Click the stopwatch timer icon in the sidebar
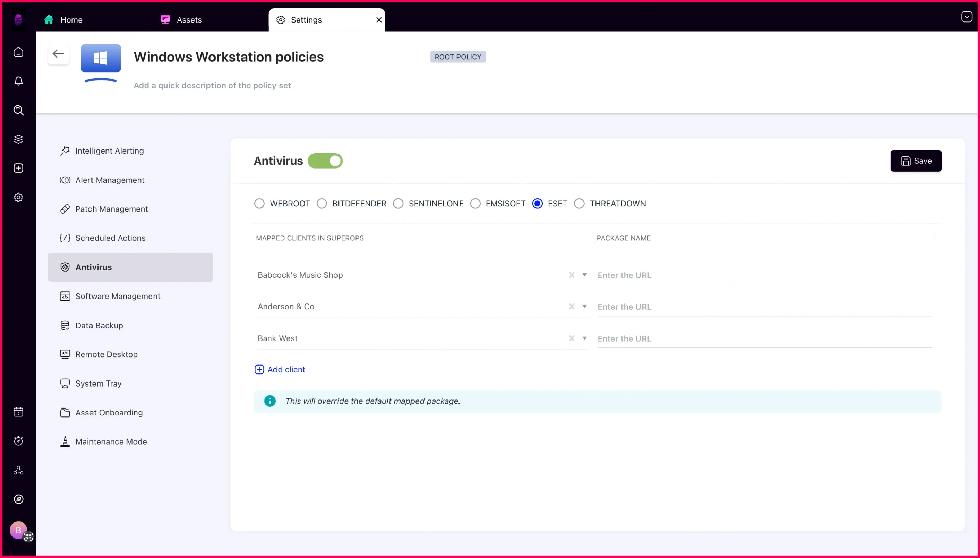 (18, 441)
